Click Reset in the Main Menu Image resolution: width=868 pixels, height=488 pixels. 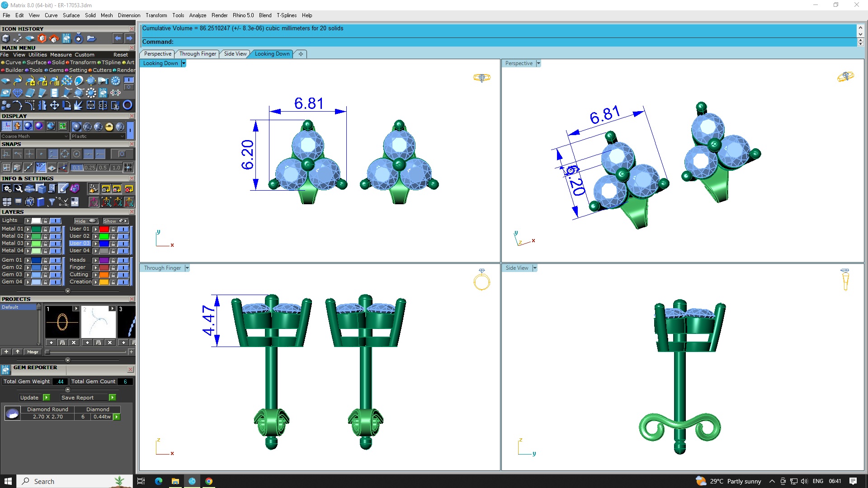coord(121,55)
